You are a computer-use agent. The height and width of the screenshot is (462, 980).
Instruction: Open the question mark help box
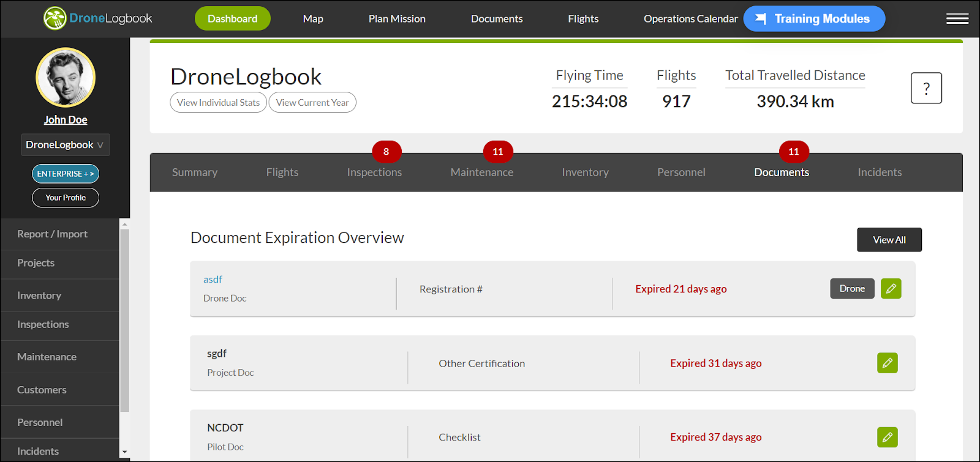[x=926, y=88]
